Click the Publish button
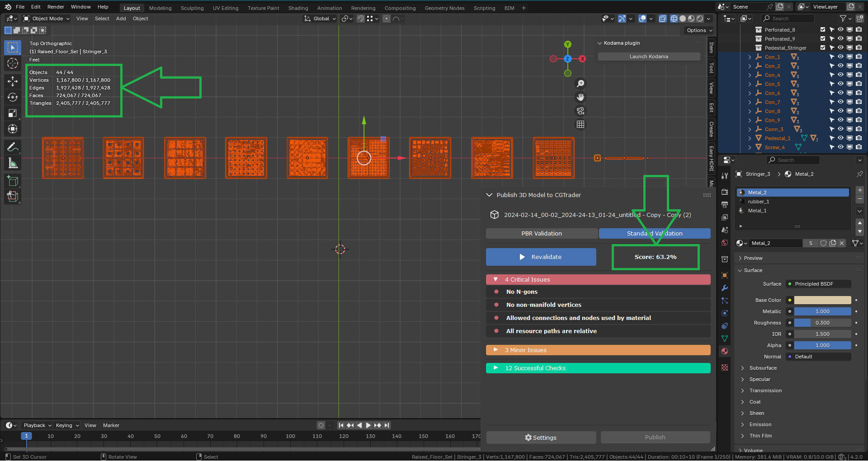 tap(655, 437)
